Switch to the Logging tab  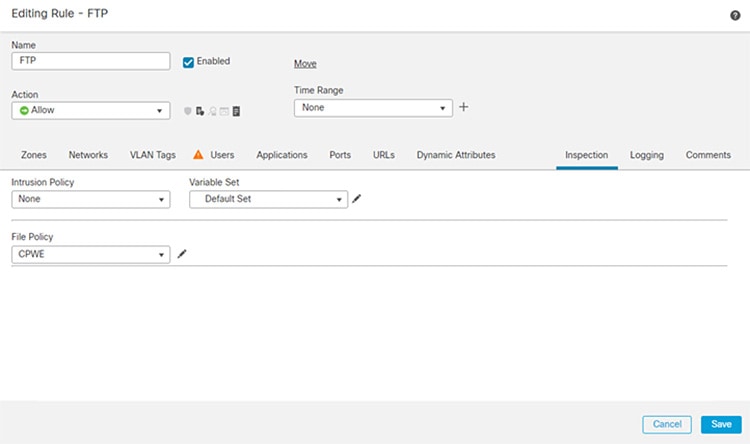(x=647, y=155)
